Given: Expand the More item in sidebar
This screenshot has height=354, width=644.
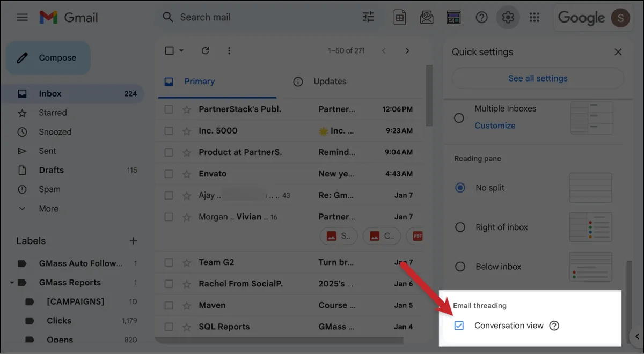Looking at the screenshot, I should pyautogui.click(x=49, y=209).
